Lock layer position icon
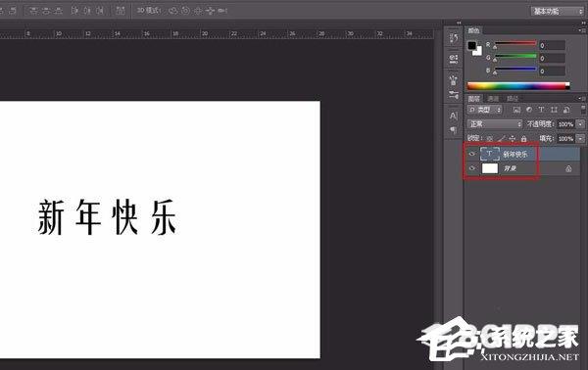Screen dimensions: 588x370 pyautogui.click(x=513, y=139)
